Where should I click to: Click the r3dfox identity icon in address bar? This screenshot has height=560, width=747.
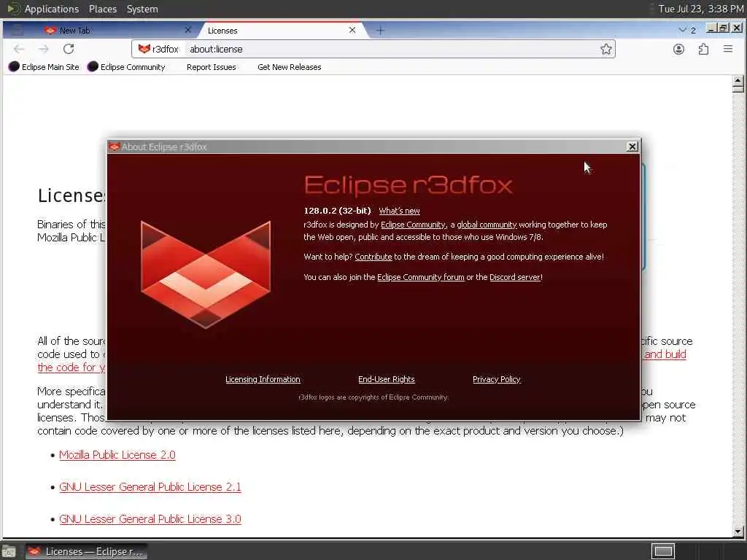click(x=158, y=49)
